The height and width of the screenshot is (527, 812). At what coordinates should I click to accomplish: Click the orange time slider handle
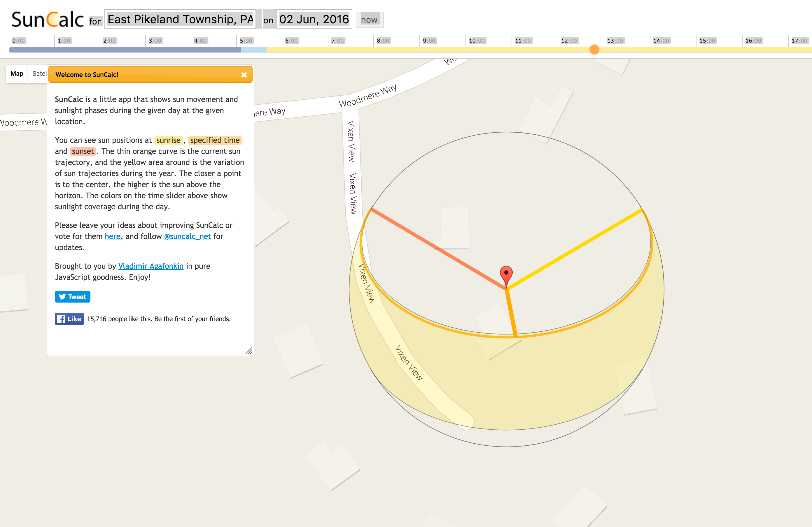click(594, 50)
